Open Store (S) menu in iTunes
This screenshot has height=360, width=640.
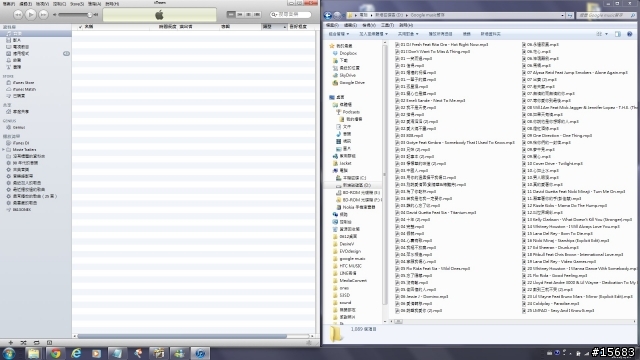tap(77, 4)
